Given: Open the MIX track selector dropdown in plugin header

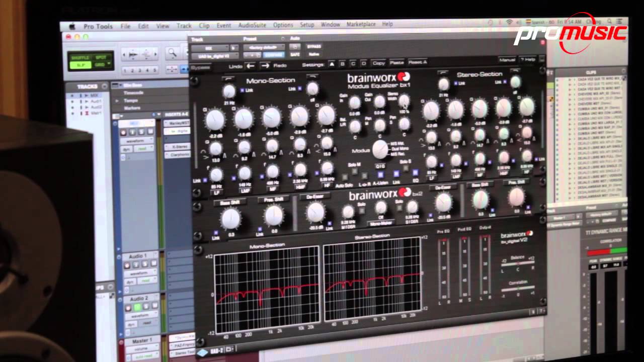Looking at the screenshot, I should [209, 48].
